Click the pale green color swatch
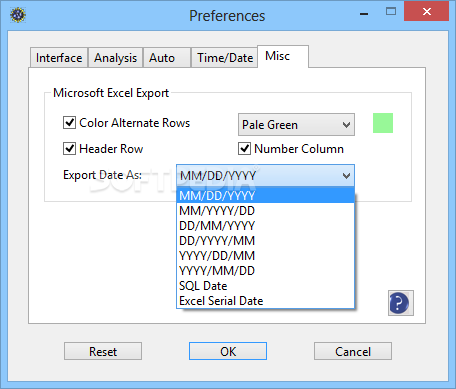Viewport: 456px width, 389px height. tap(383, 123)
